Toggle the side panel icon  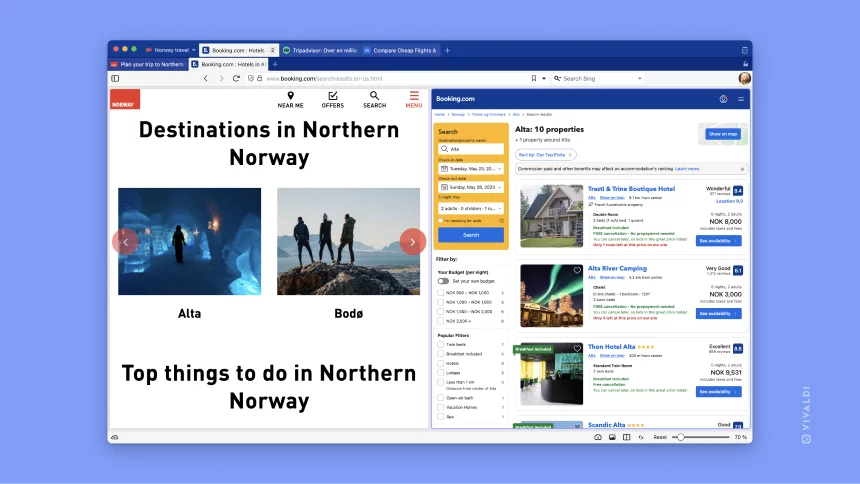pos(115,78)
